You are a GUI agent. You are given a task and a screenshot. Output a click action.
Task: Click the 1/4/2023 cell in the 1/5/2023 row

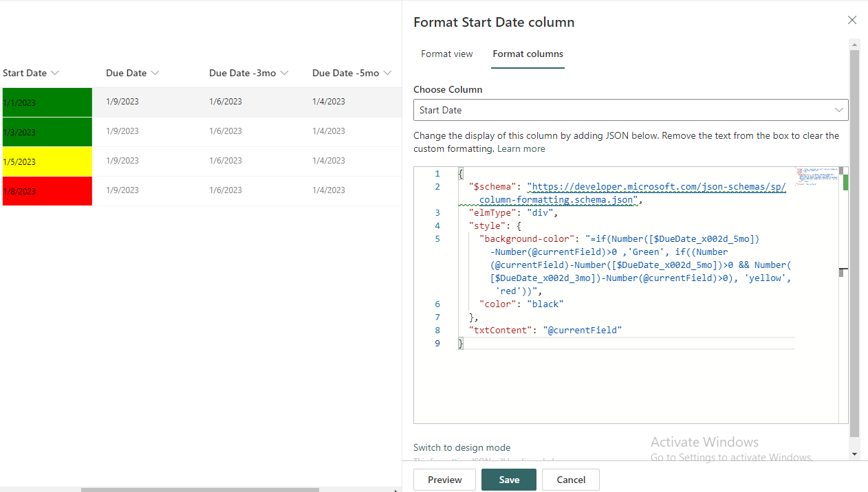329,161
